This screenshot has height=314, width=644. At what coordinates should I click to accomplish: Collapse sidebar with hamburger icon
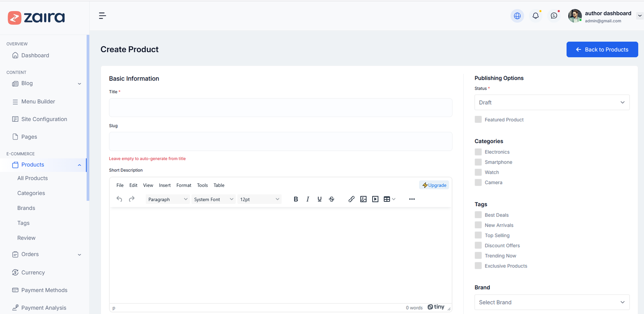(102, 16)
